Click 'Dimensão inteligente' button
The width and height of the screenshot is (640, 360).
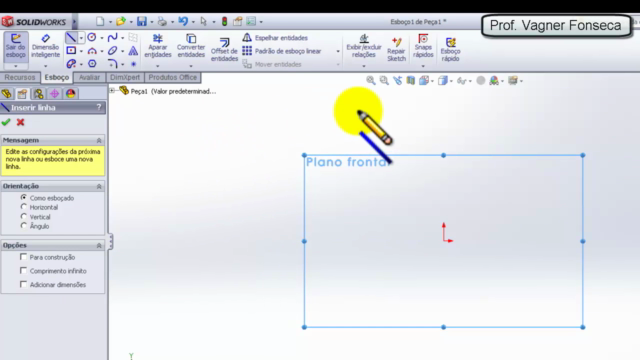(45, 46)
